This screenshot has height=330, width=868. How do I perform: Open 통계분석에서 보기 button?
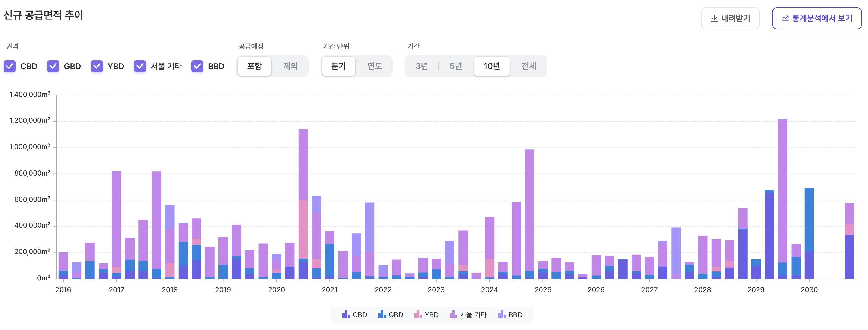pyautogui.click(x=816, y=19)
